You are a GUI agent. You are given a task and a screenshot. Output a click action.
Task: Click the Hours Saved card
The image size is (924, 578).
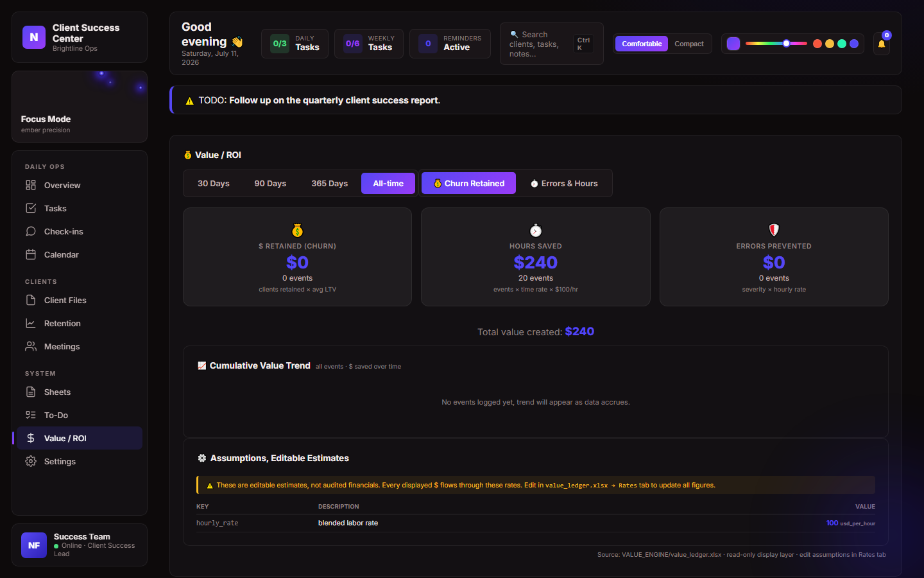coord(536,257)
